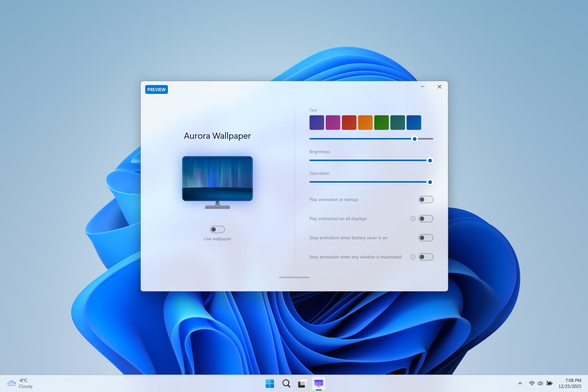The image size is (588, 392).
Task: Click the battery tray icon
Action: (549, 383)
